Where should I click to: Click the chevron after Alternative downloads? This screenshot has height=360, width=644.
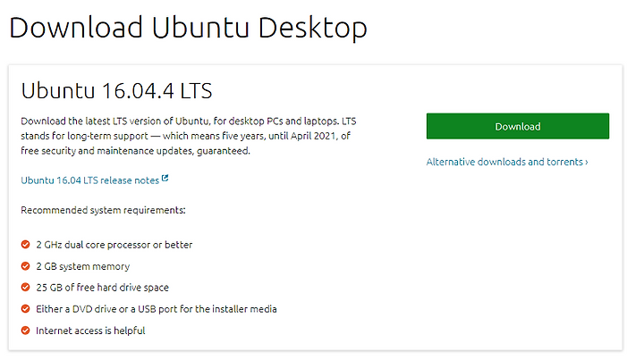click(x=586, y=163)
